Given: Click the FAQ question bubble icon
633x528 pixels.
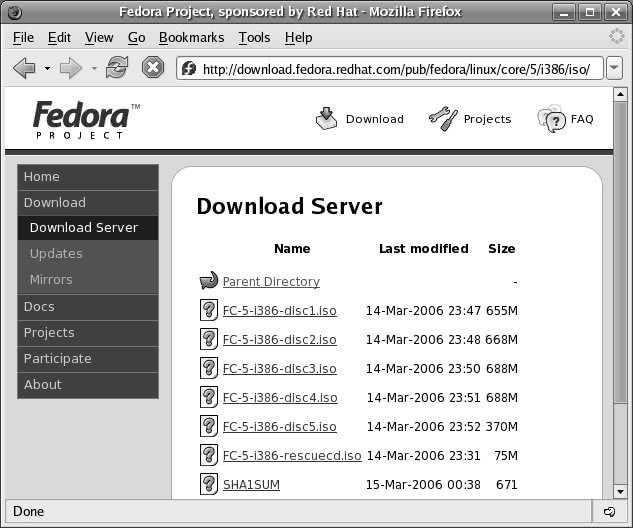Looking at the screenshot, I should pos(552,119).
